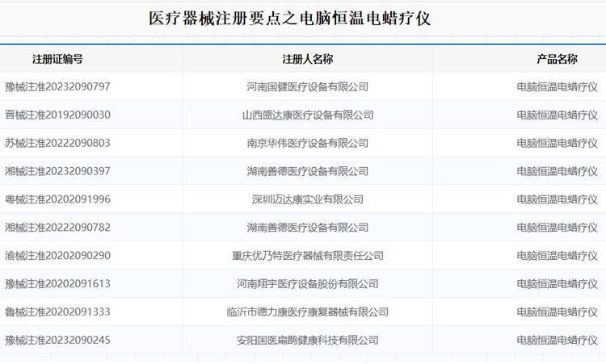Click registrant 河南翔宇医疗设备股份有限公司
This screenshot has width=606, height=364.
(308, 284)
